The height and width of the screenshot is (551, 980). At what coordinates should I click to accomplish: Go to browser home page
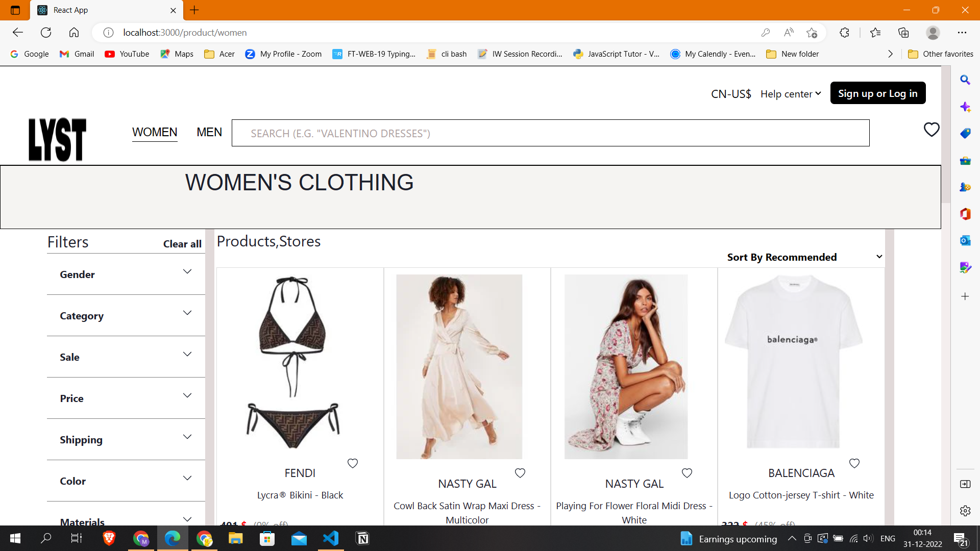(x=74, y=33)
